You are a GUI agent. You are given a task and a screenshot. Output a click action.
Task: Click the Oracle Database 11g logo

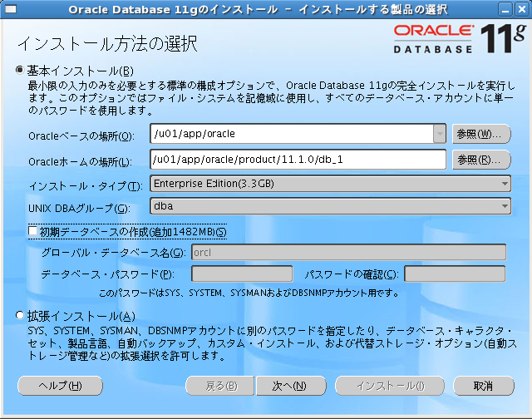tap(460, 39)
